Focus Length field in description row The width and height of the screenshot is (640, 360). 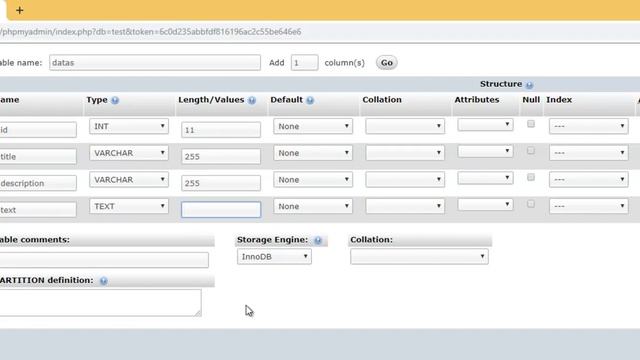221,183
